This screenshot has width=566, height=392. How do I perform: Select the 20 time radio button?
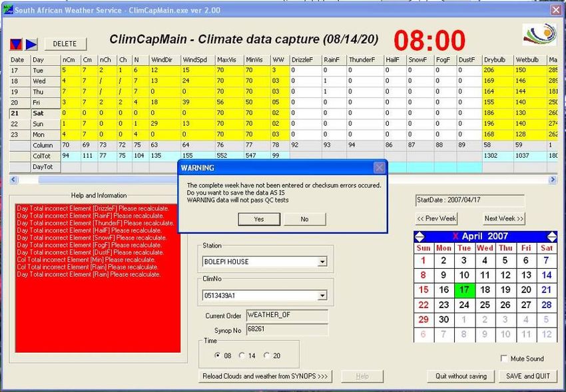pos(266,355)
